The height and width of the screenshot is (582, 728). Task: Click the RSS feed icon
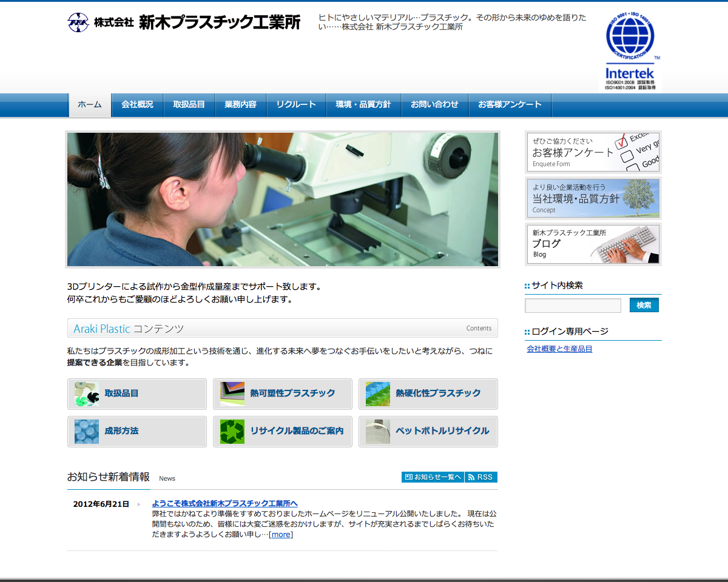coord(471,477)
